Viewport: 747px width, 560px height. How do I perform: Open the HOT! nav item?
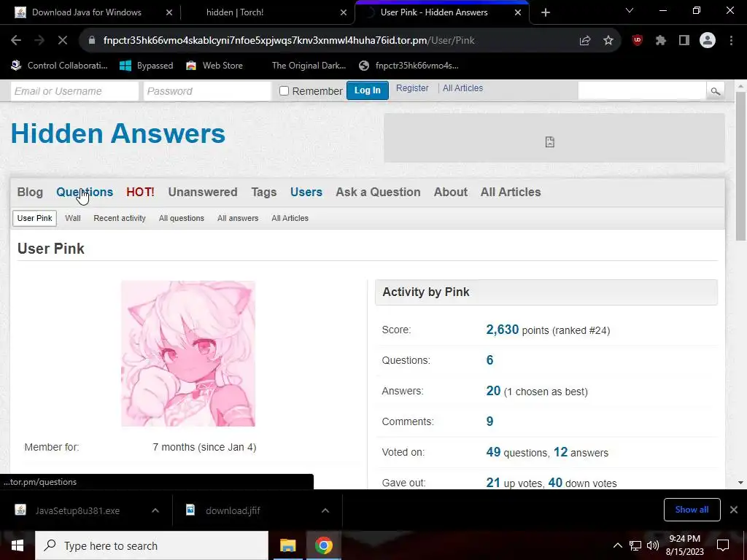click(x=140, y=192)
